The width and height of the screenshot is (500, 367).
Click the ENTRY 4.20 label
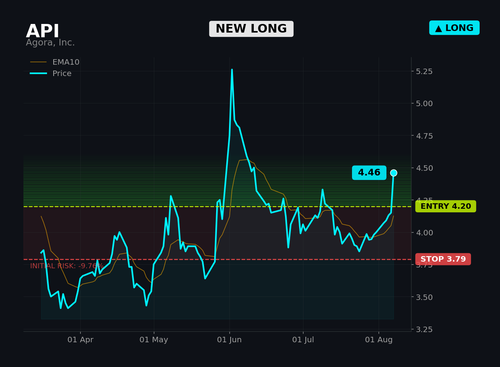446,206
